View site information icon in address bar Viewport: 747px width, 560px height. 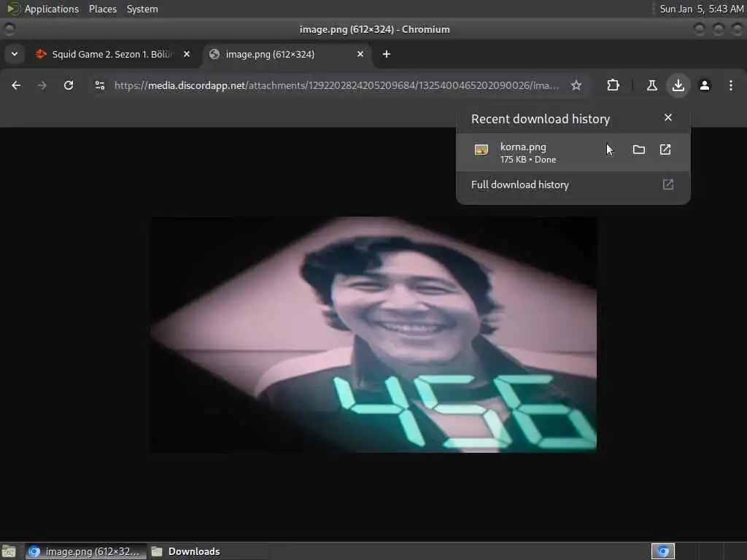coord(99,85)
